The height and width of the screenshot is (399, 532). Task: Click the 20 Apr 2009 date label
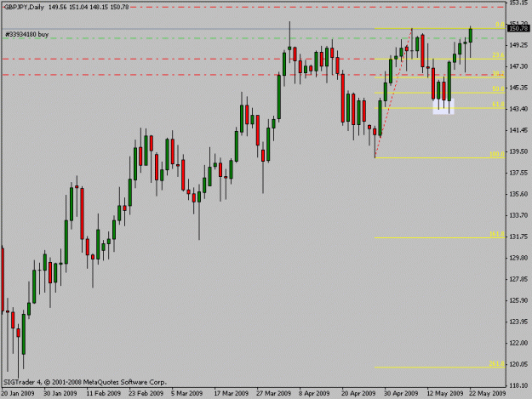(x=358, y=394)
